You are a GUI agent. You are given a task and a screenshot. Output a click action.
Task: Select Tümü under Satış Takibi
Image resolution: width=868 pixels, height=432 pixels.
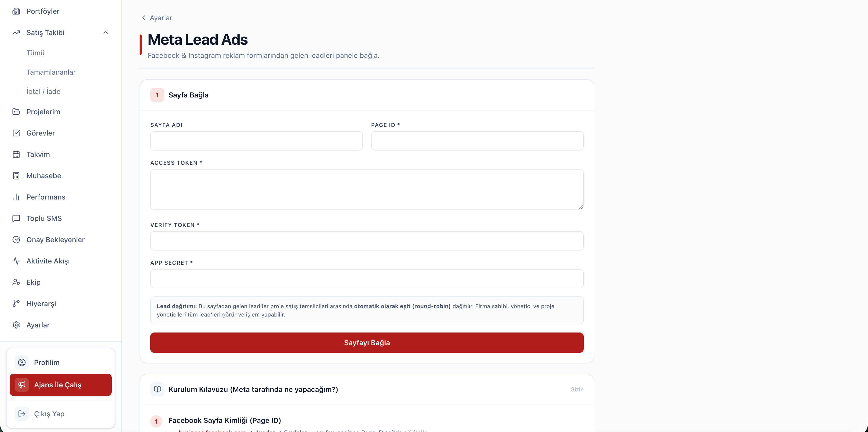[35, 53]
